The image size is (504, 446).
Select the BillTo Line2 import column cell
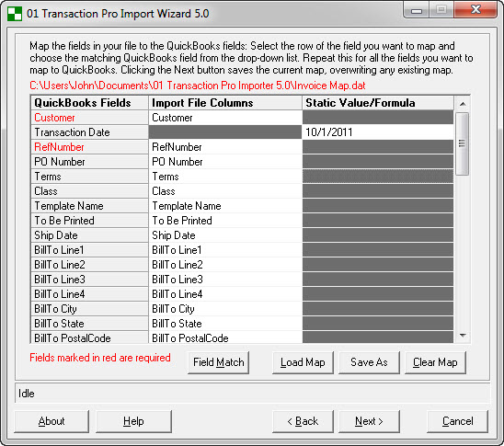tap(225, 265)
